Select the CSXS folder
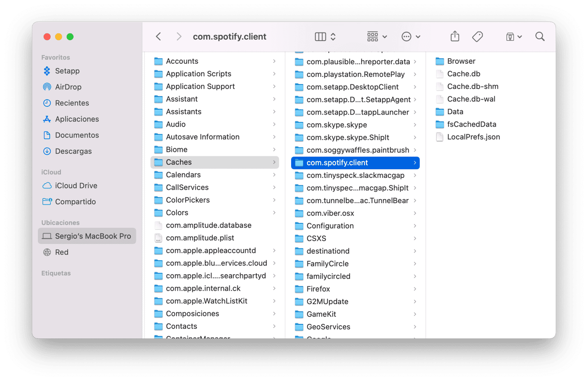The image size is (588, 381). (x=355, y=238)
